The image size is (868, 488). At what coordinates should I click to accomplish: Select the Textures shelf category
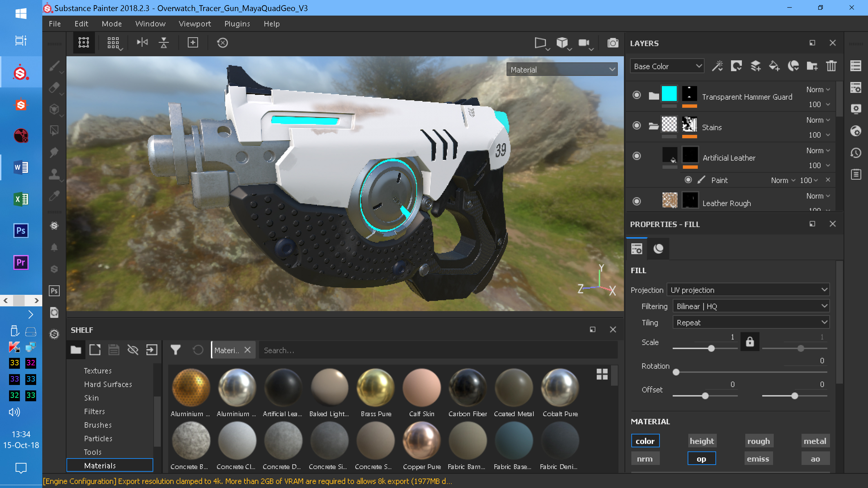(x=98, y=371)
